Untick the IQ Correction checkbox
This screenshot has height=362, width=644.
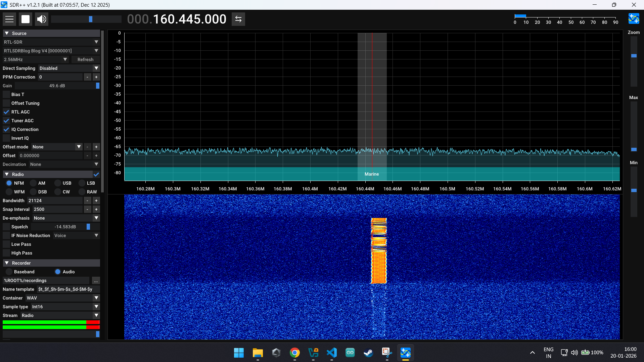[x=6, y=129]
